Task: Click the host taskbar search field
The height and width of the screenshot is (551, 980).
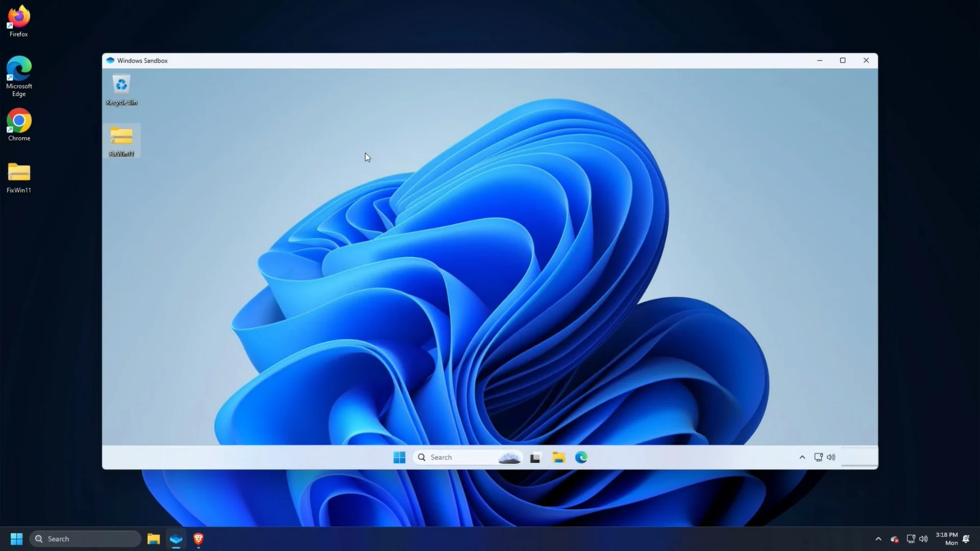Action: pyautogui.click(x=85, y=539)
